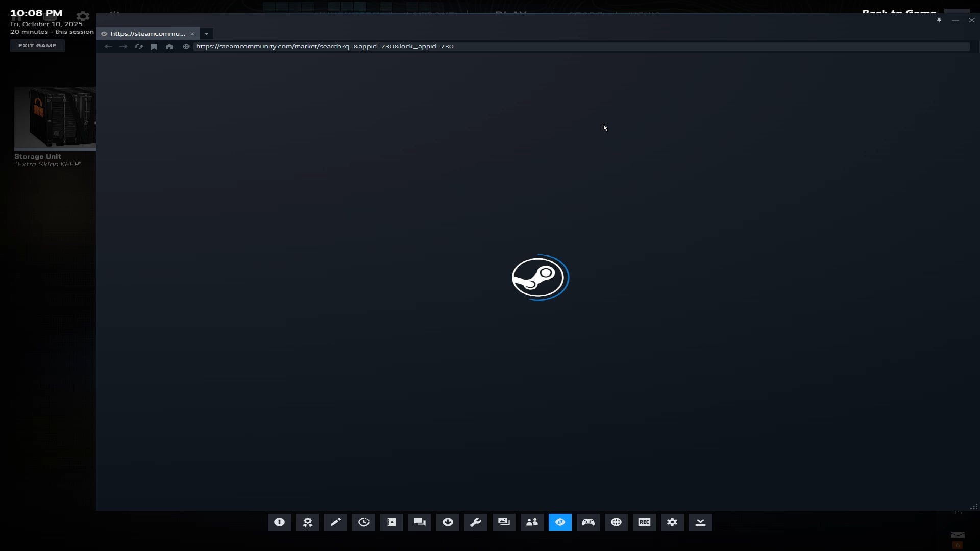
Task: Click the highlighted blue browser icon
Action: coord(560,522)
